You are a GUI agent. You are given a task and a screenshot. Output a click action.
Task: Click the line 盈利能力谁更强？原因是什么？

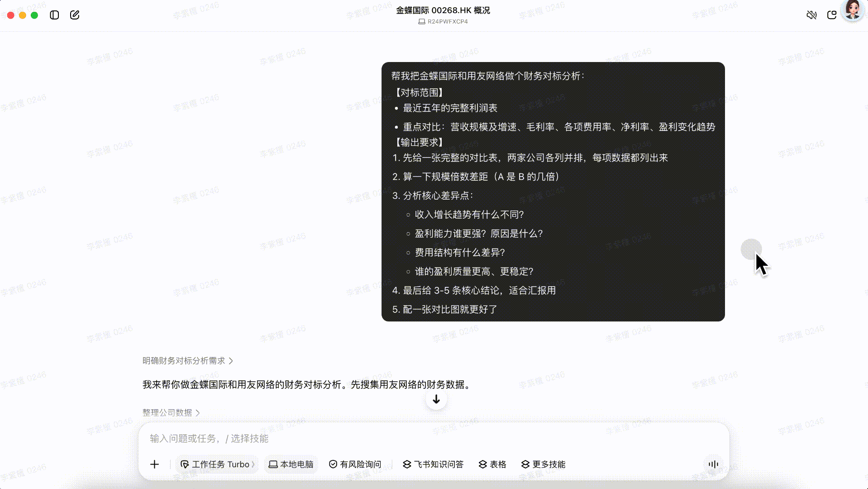click(x=479, y=234)
